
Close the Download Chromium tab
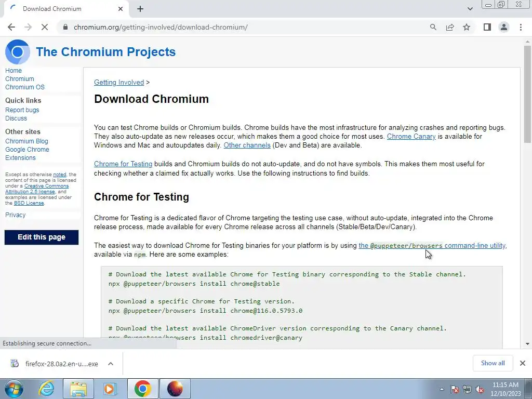click(x=121, y=9)
